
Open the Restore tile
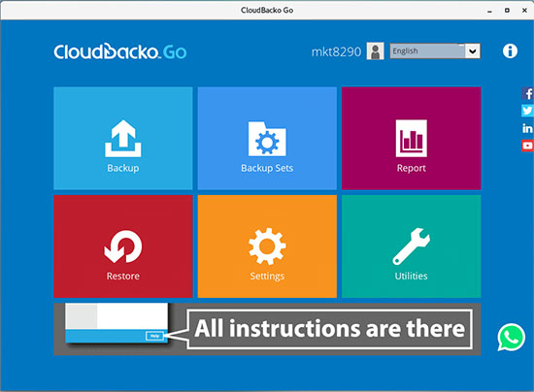pyautogui.click(x=123, y=246)
